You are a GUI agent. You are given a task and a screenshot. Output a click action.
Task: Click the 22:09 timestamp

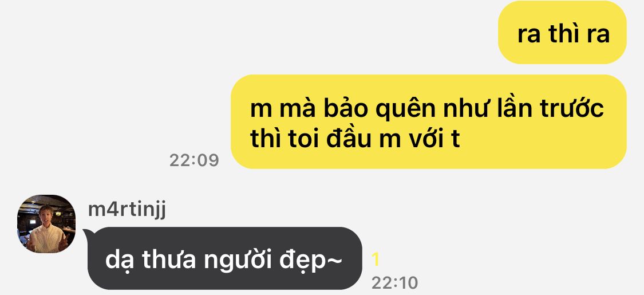(x=194, y=160)
